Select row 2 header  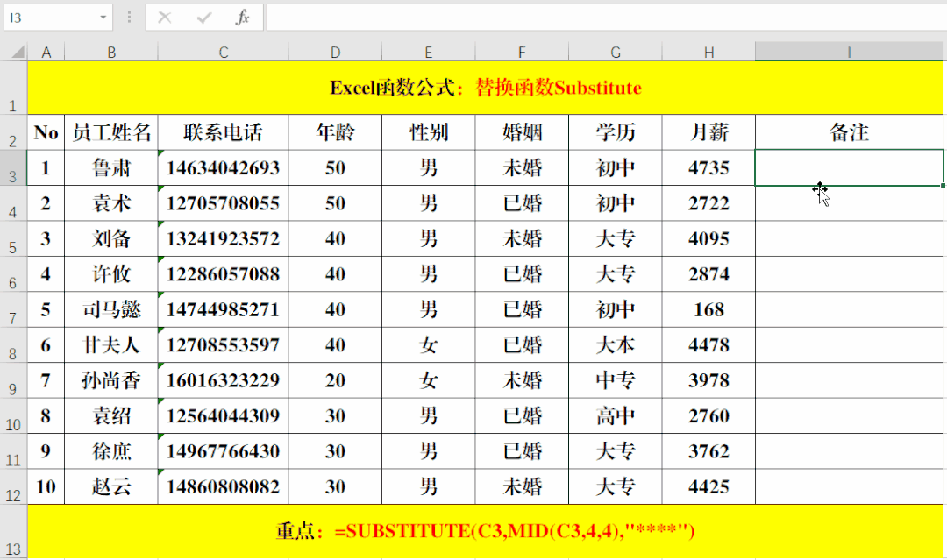[x=13, y=132]
